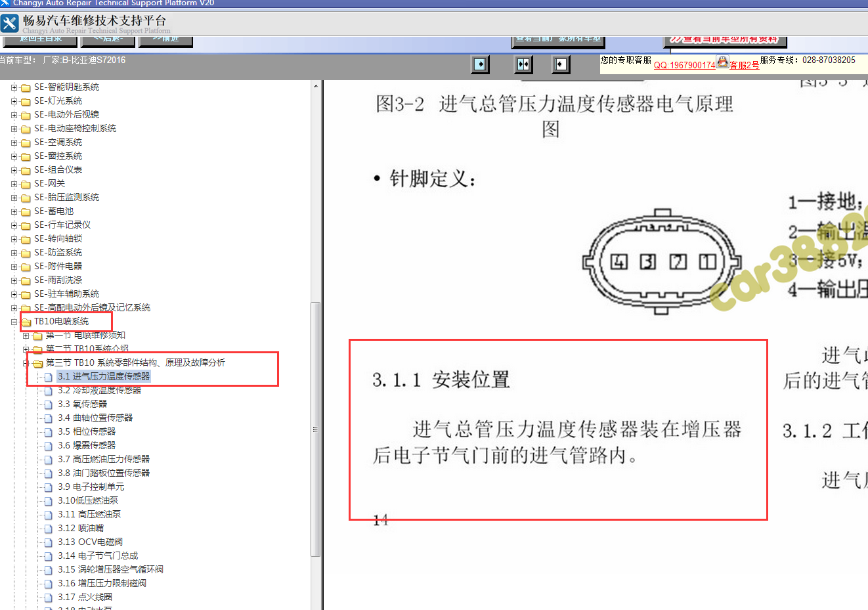Select tree item 3.12 喷油嘴
This screenshot has height=610, width=868.
(x=81, y=529)
